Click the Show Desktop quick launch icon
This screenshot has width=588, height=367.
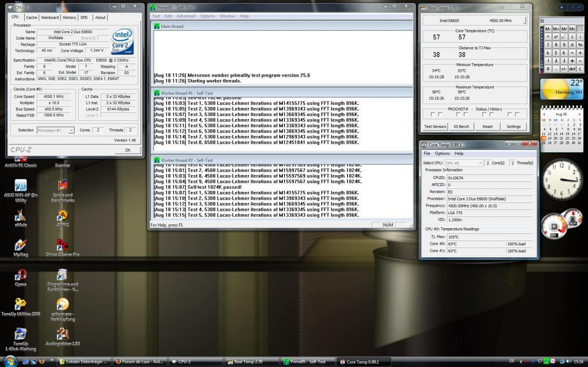[x=26, y=362]
